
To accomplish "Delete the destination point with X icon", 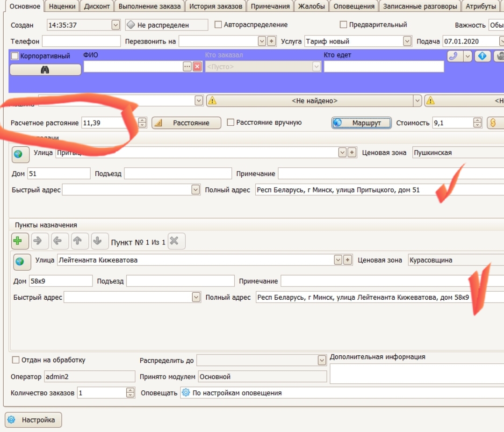I will [x=175, y=241].
